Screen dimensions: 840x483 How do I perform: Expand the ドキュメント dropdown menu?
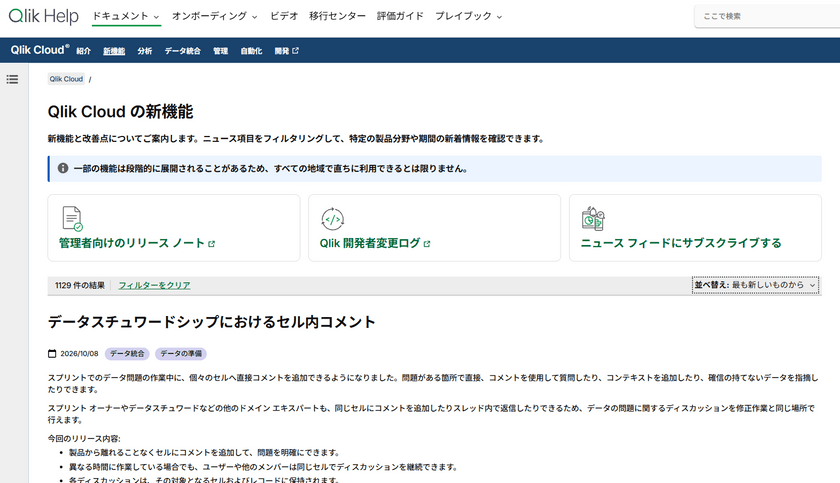125,16
